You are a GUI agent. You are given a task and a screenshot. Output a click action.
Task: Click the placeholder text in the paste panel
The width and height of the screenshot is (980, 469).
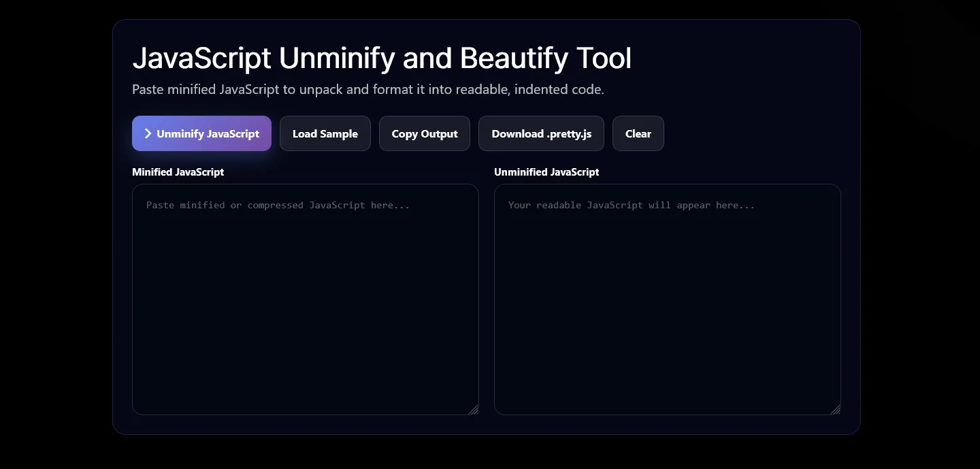tap(278, 205)
